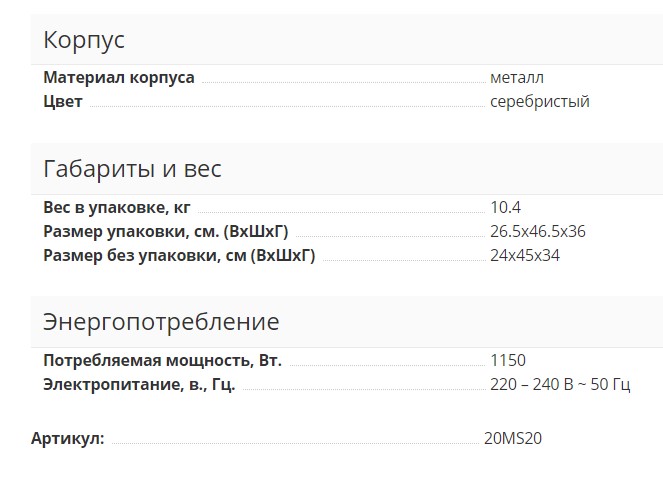
Task: Select the Электропитание, в., Гц. label
Action: [139, 385]
